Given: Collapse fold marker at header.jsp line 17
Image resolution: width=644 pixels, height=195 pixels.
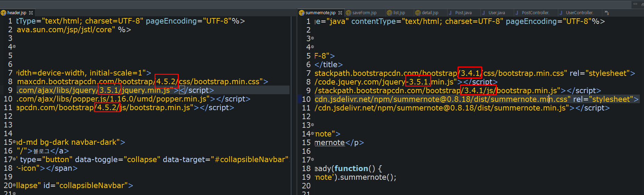Looking at the screenshot, I should point(14,159).
